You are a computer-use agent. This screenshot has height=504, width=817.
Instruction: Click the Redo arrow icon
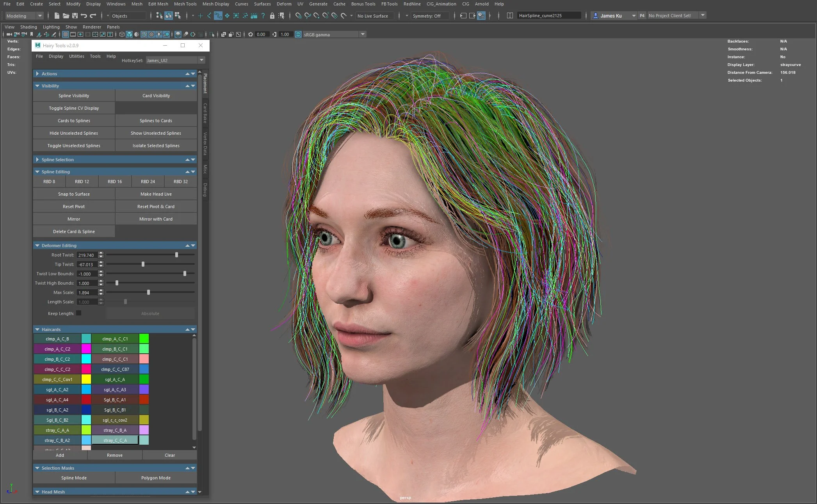coord(93,16)
